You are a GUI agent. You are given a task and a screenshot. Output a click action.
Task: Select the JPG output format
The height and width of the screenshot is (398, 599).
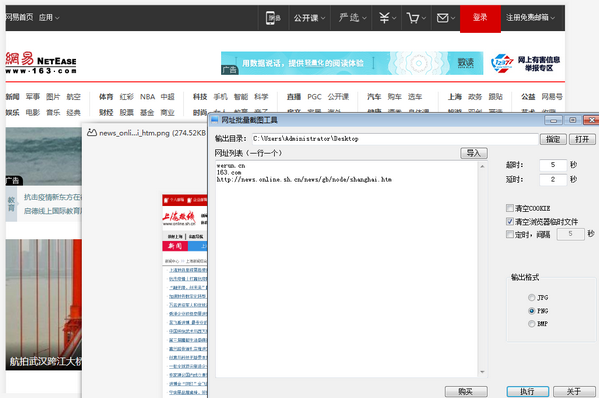click(x=531, y=297)
